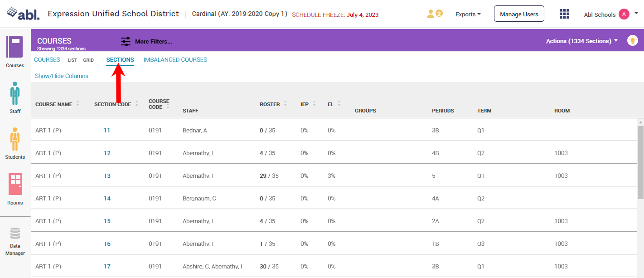Viewport: 644px width, 278px height.
Task: Click the More Filters sliders icon
Action: 126,42
